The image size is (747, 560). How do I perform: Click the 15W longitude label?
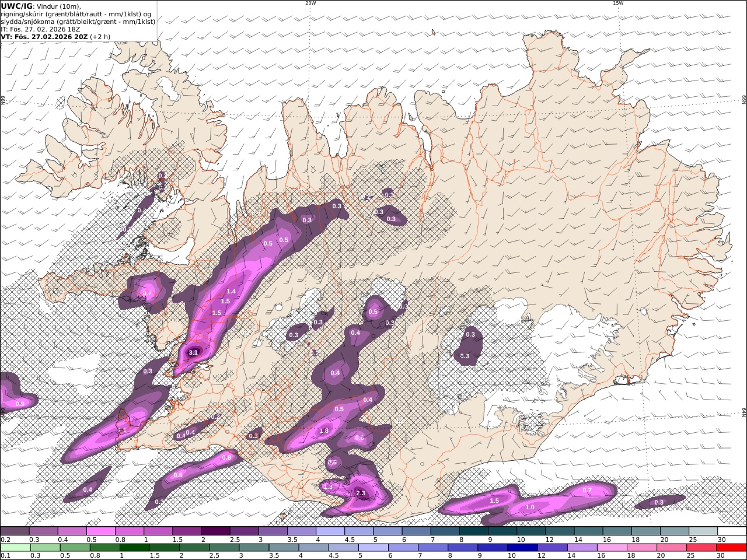[x=618, y=3]
